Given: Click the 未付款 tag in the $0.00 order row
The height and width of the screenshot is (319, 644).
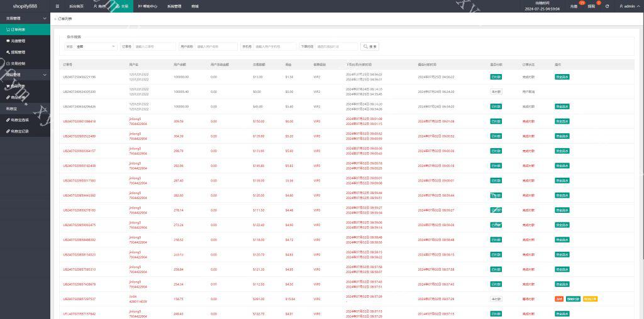Looking at the screenshot, I should tap(496, 92).
